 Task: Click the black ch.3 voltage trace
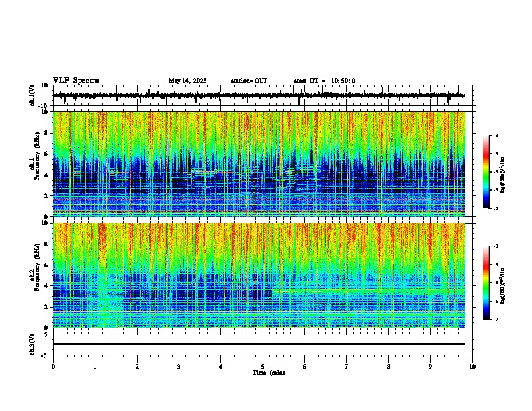259,344
